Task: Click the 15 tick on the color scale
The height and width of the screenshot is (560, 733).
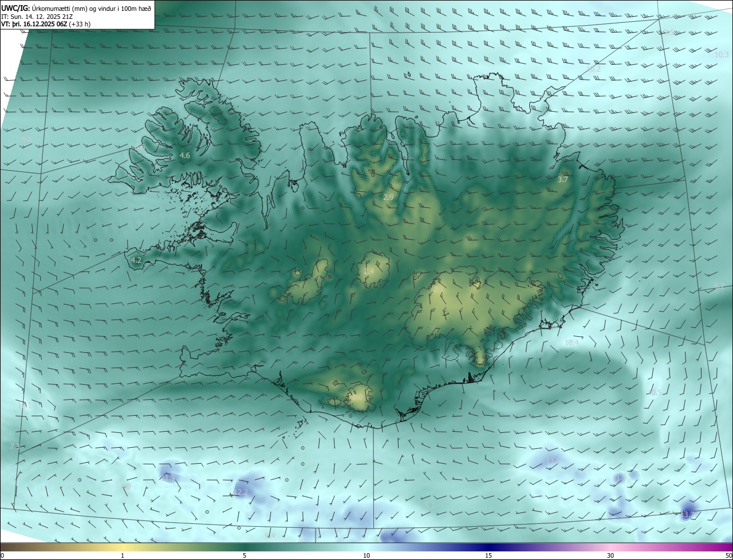Action: (488, 555)
